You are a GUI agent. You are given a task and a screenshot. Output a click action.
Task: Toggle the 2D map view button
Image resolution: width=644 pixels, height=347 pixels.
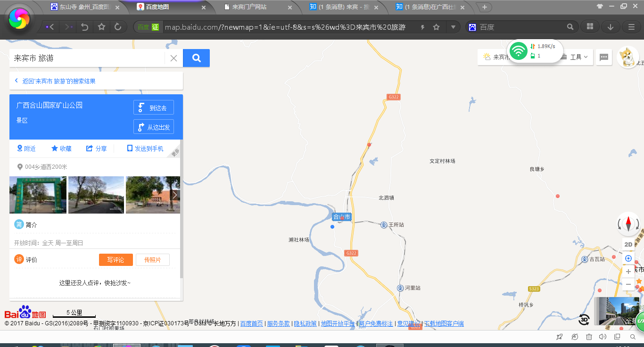pyautogui.click(x=628, y=244)
